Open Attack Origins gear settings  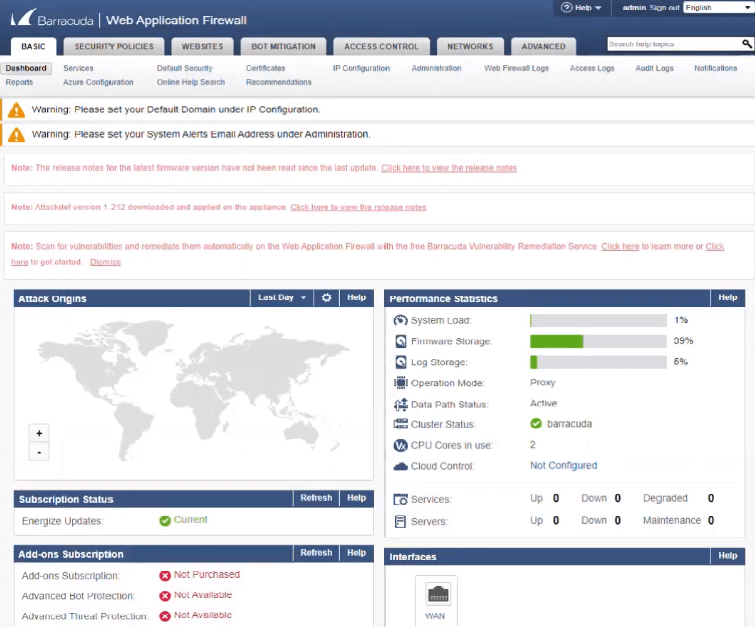(326, 298)
